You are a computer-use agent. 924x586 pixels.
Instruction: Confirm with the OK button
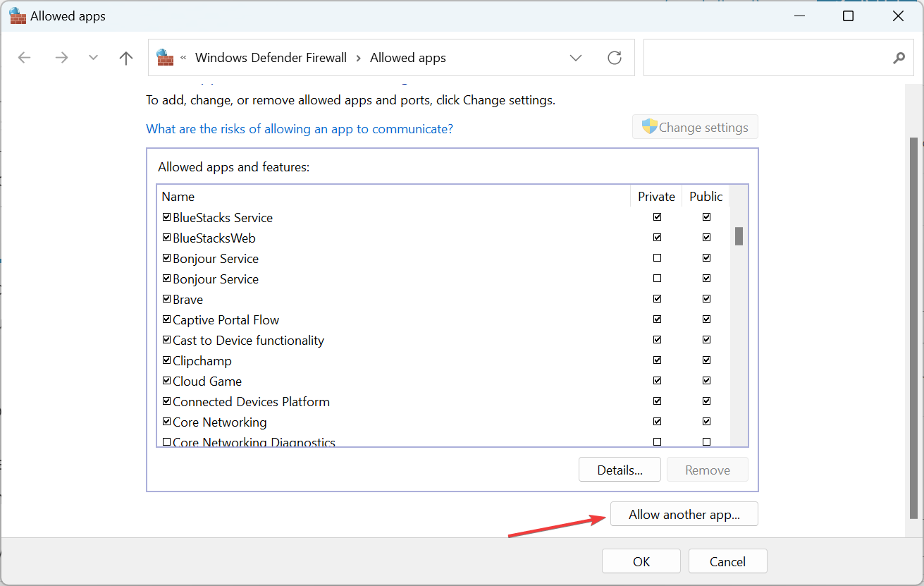[641, 561]
